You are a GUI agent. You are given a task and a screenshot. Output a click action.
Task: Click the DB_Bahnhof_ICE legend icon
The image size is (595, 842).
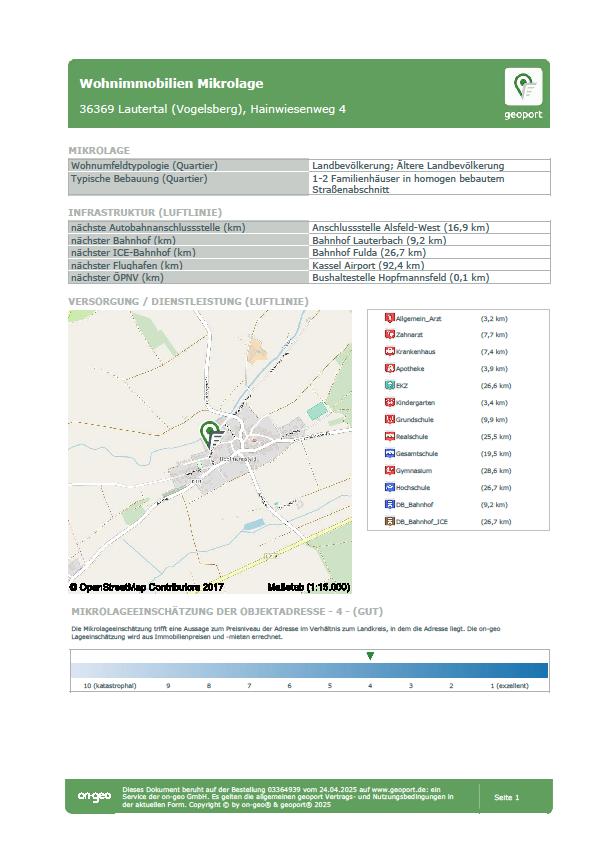point(390,521)
